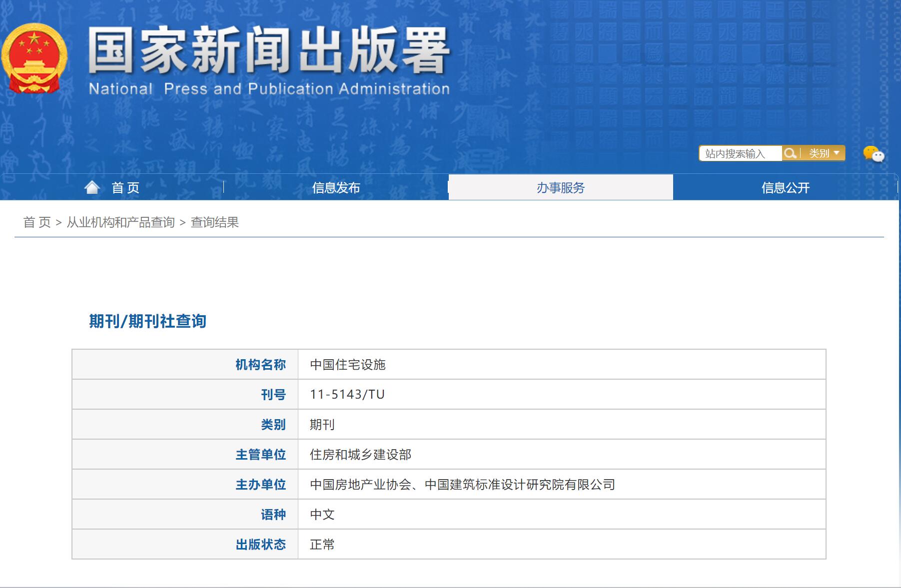Screen dimensions: 901x588
Task: Expand the 类别 search category dropdown
Action: [x=824, y=153]
